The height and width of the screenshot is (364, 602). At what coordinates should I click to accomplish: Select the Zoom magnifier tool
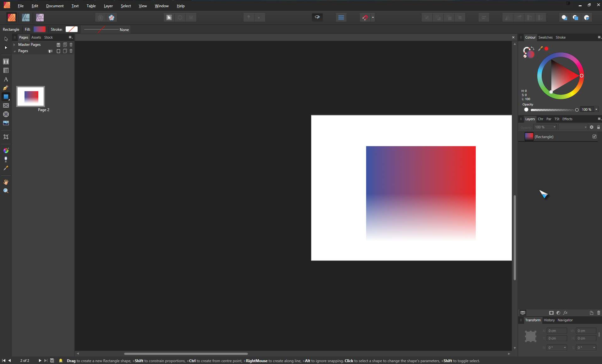point(6,191)
